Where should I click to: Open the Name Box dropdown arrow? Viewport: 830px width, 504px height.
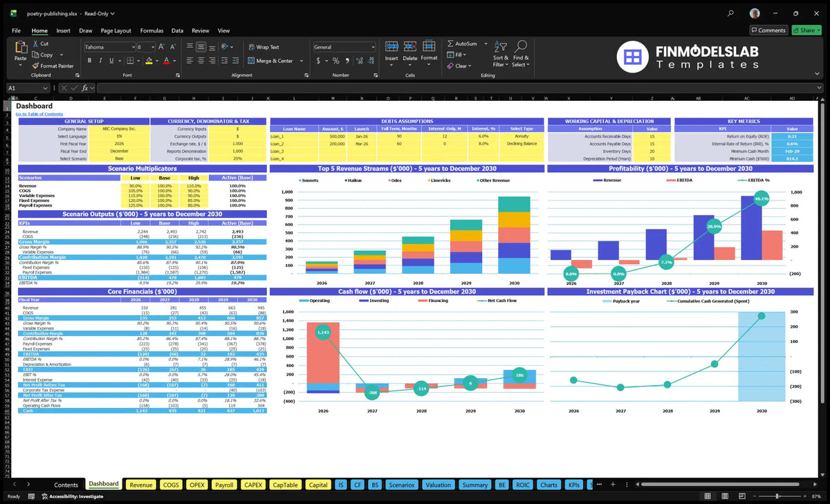point(46,88)
